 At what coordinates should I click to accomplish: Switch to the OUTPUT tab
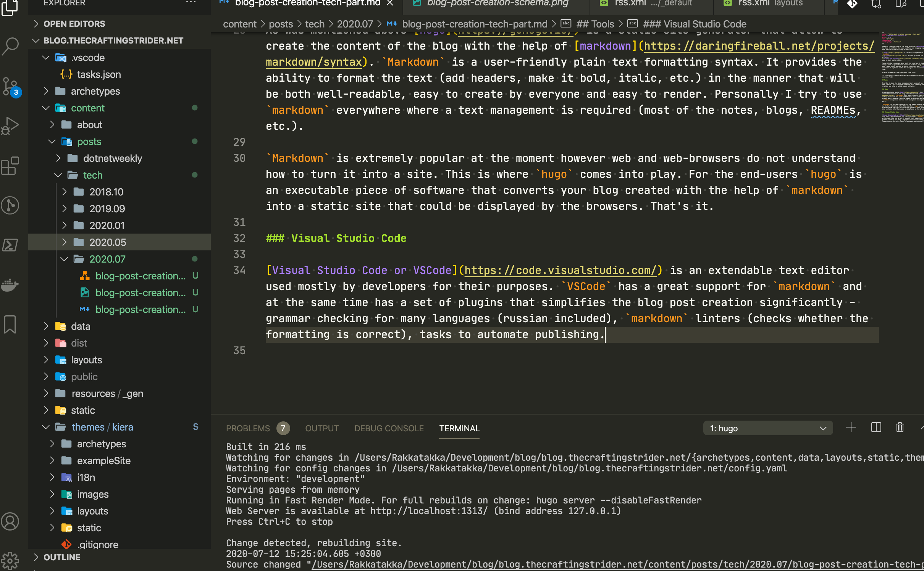[x=321, y=428]
